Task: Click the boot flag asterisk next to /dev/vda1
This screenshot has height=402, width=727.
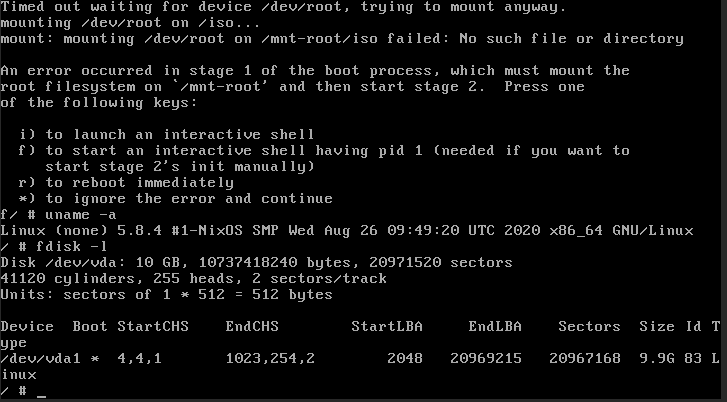Action: [95, 358]
